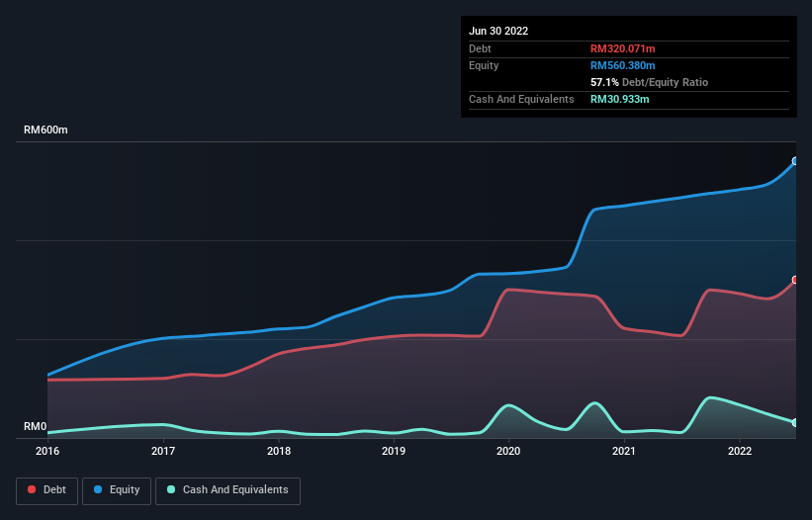The width and height of the screenshot is (812, 520).
Task: Click the 2018 x-axis label
Action: (x=279, y=451)
